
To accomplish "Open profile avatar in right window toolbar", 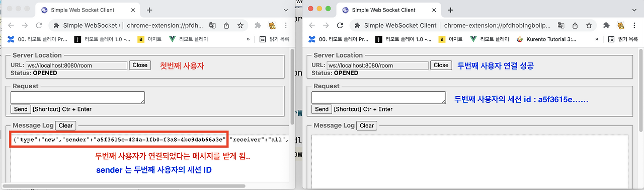I will click(x=620, y=25).
